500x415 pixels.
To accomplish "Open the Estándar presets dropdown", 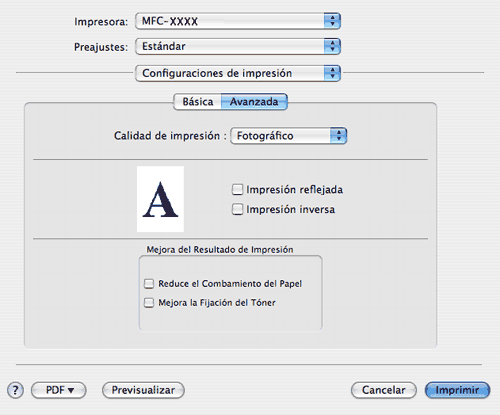I will pos(238,46).
